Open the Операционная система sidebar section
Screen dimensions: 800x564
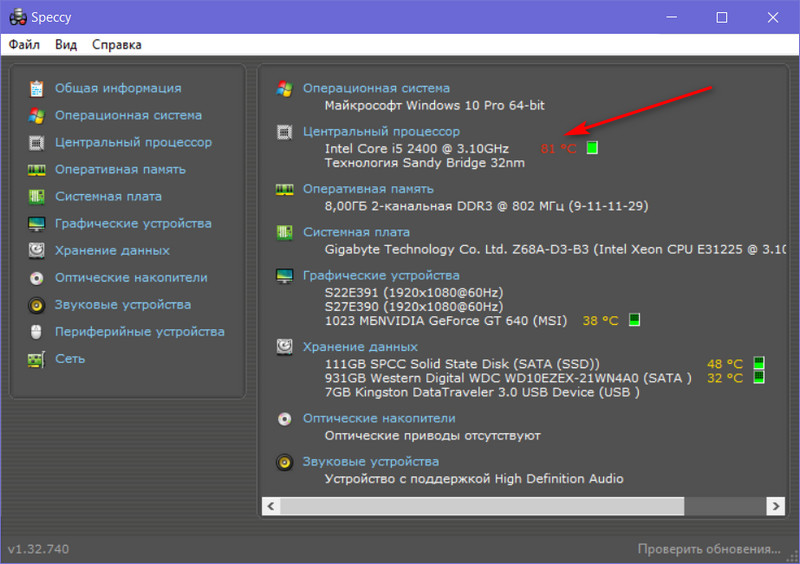pyautogui.click(x=128, y=115)
